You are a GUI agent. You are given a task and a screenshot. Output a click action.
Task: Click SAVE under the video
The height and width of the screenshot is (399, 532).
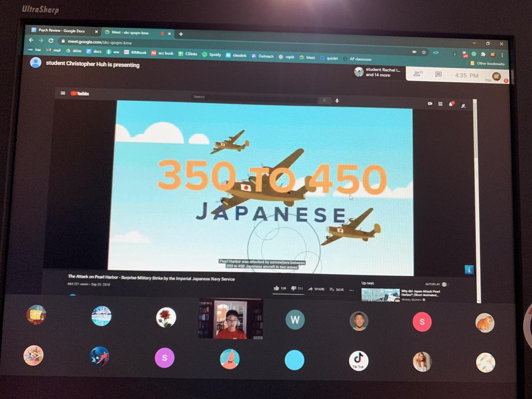click(337, 289)
